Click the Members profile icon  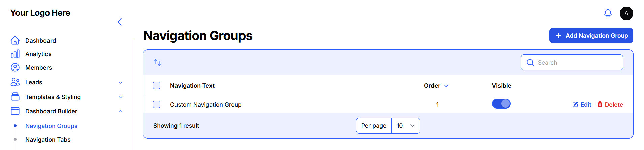pos(15,68)
